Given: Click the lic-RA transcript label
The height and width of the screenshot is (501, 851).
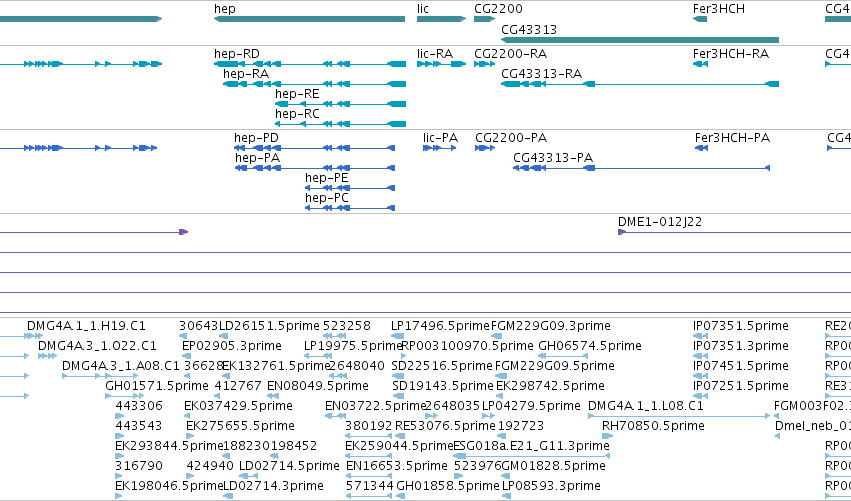Looking at the screenshot, I should pyautogui.click(x=435, y=54).
